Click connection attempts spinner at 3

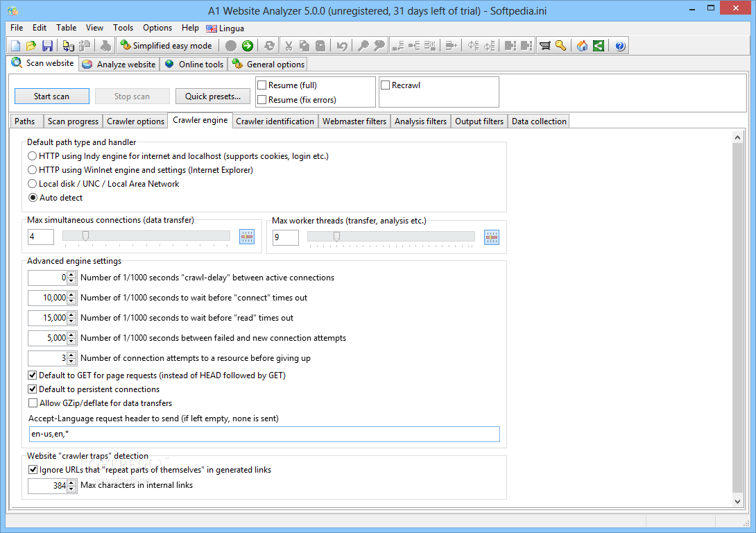(x=71, y=358)
